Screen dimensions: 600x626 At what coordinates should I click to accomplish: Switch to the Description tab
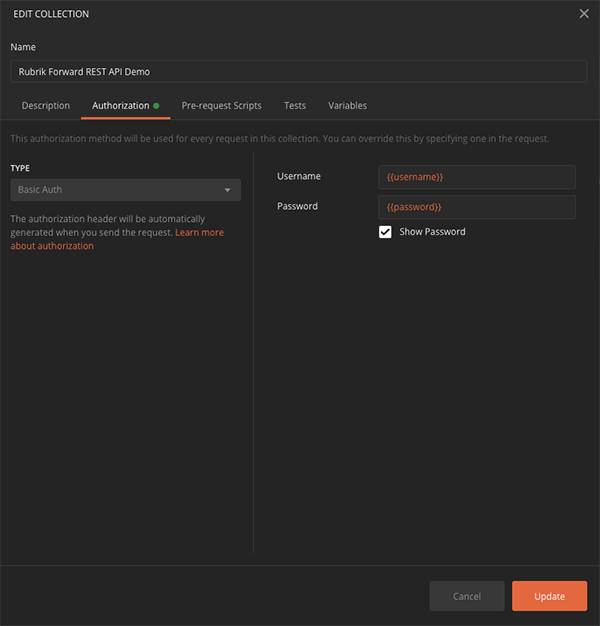(x=46, y=105)
